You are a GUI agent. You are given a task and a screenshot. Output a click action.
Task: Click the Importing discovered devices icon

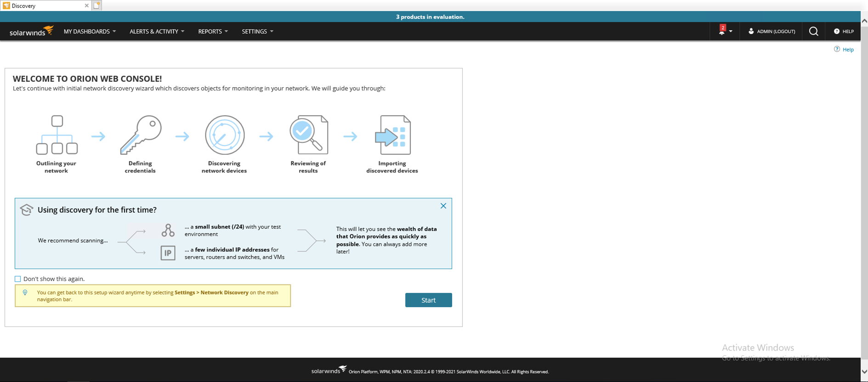pos(393,135)
